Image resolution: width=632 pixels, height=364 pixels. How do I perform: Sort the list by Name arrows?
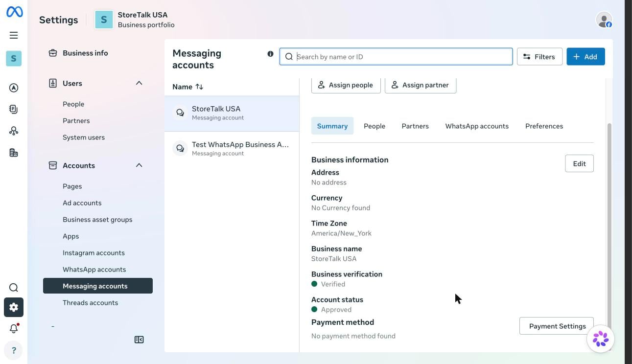click(x=199, y=87)
